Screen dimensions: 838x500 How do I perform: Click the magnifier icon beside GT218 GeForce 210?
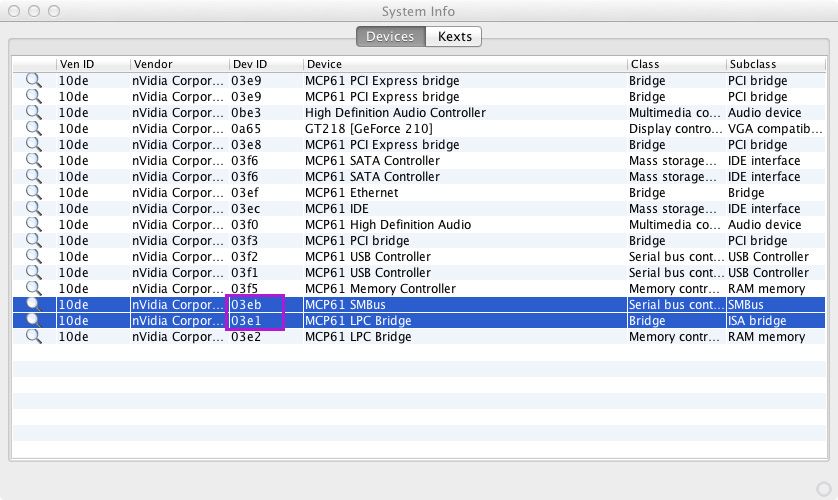click(x=34, y=128)
